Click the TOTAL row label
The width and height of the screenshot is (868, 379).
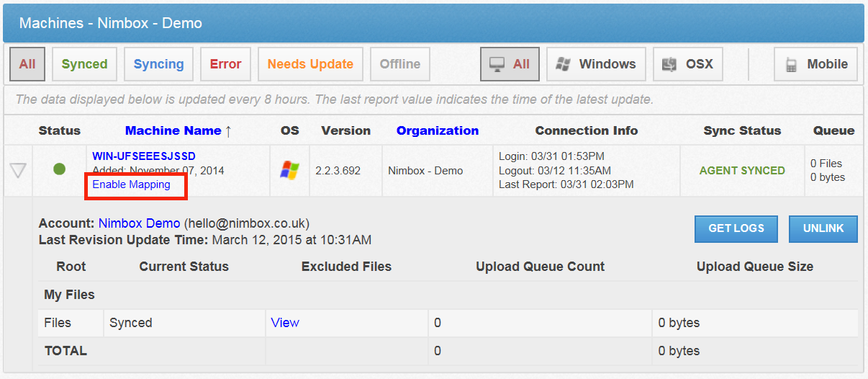pos(65,352)
